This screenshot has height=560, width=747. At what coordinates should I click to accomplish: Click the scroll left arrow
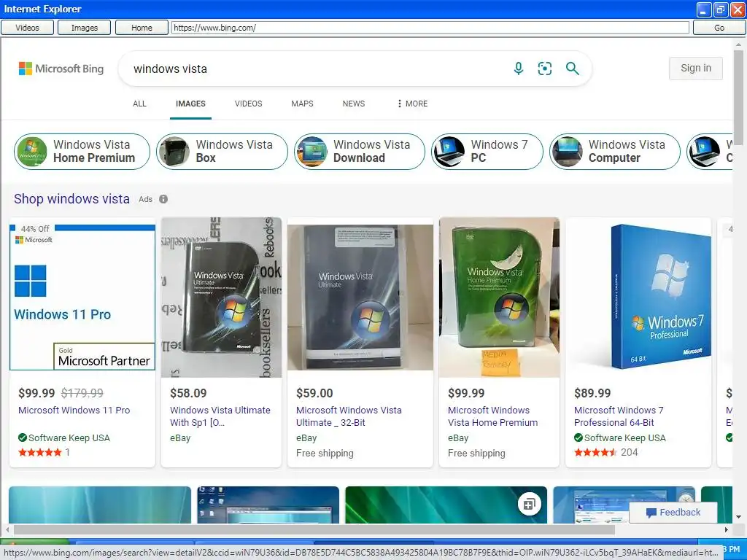7,529
